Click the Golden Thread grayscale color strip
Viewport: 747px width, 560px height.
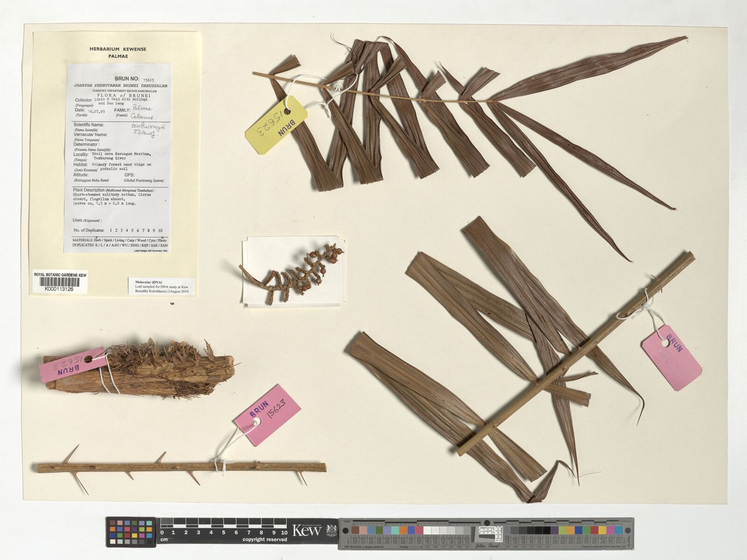(486, 532)
